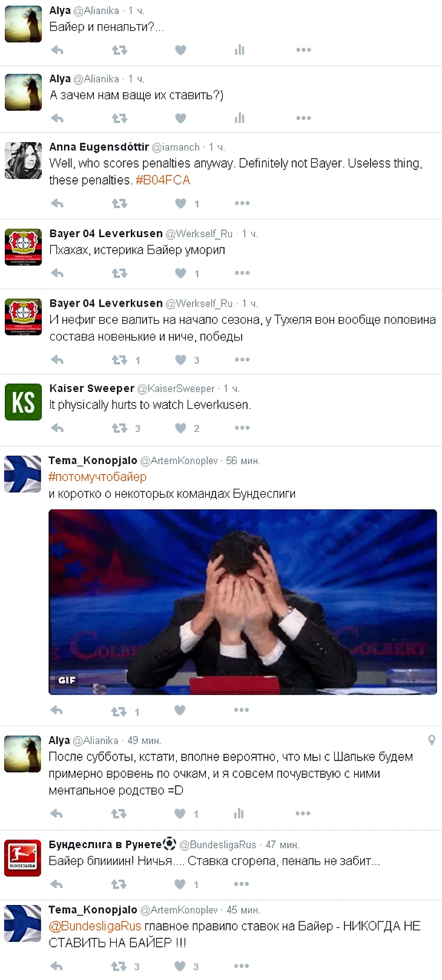Screen dimensions: 442x980
Task: View analytics of Alya's Шальке tweet
Action: [x=239, y=814]
